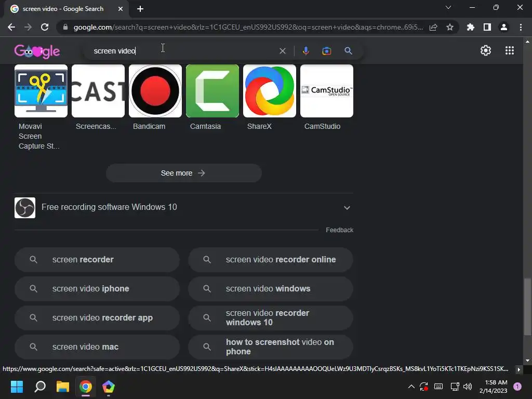This screenshot has height=399, width=532.
Task: Search related 'screen video recorder app'
Action: pos(97,318)
